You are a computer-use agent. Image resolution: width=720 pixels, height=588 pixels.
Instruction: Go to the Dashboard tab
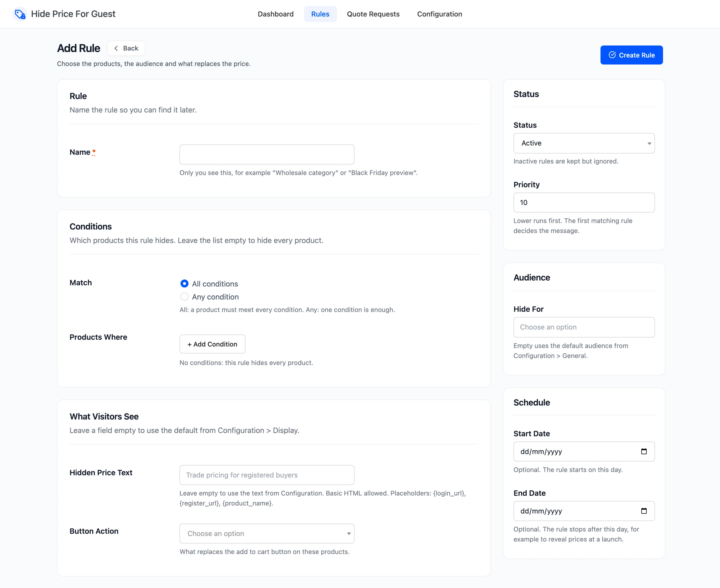coord(275,14)
